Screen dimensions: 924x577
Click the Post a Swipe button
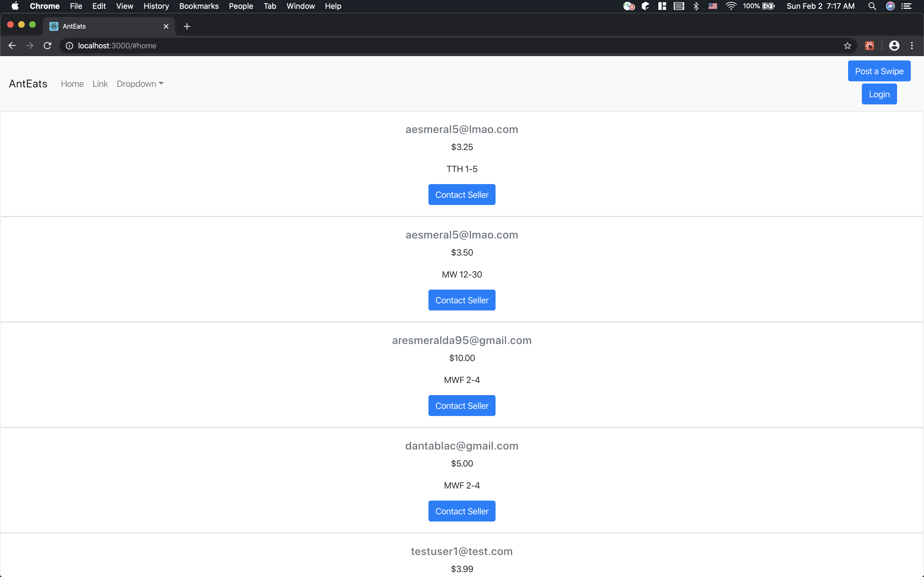click(879, 71)
